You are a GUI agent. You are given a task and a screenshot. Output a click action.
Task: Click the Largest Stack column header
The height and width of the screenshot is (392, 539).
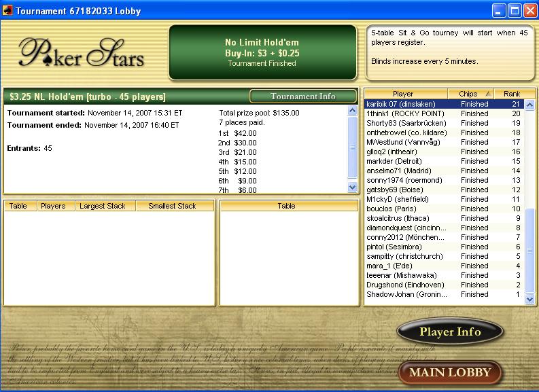[105, 206]
